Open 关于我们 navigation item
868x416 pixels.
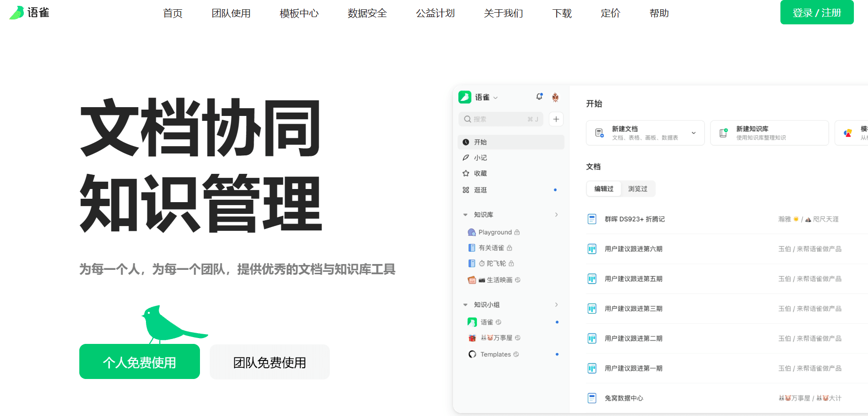(x=504, y=13)
